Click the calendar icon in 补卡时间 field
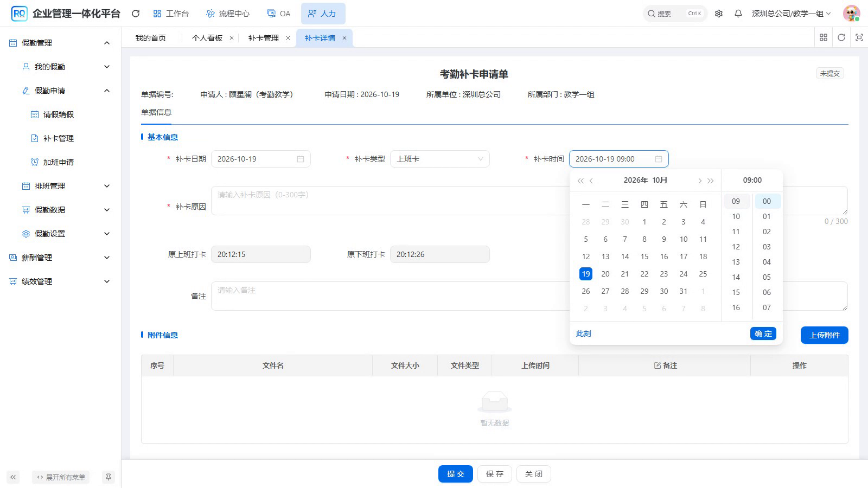Screen dimensions: 868x488 pos(659,159)
